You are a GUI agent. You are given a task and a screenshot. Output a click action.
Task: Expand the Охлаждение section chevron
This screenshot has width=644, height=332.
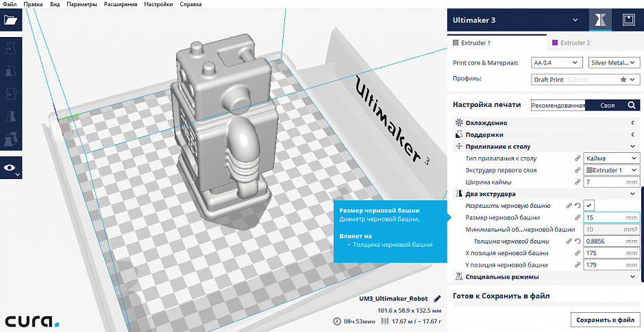633,123
